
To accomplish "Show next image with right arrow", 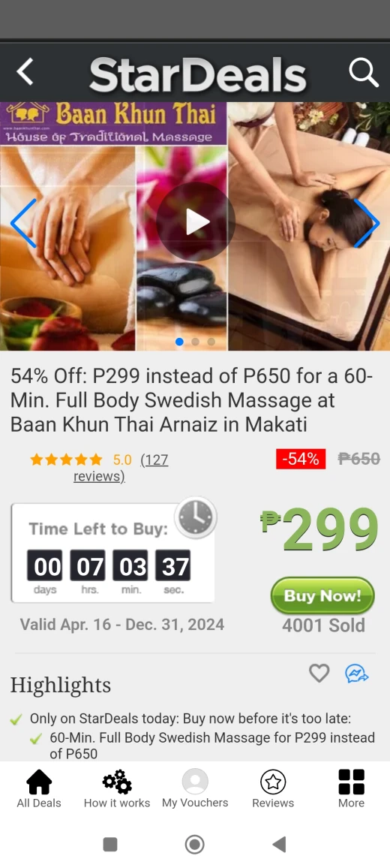I will click(x=366, y=223).
